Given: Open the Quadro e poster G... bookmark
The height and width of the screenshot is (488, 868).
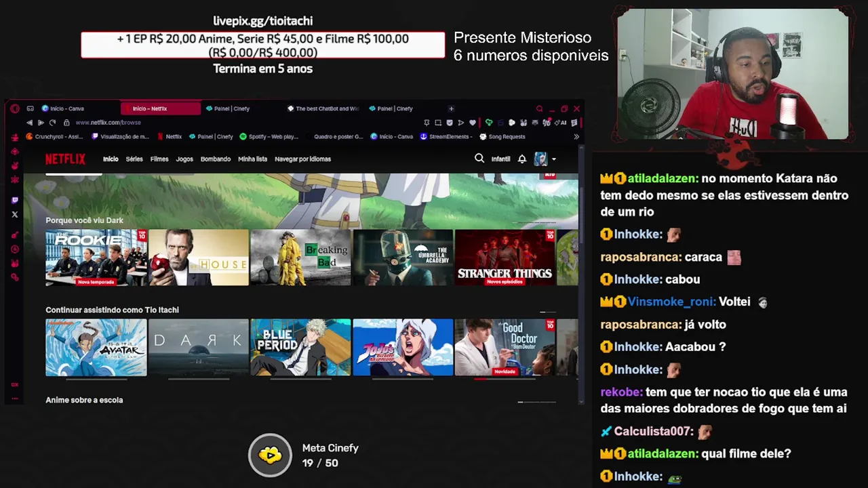Looking at the screenshot, I should pos(334,136).
